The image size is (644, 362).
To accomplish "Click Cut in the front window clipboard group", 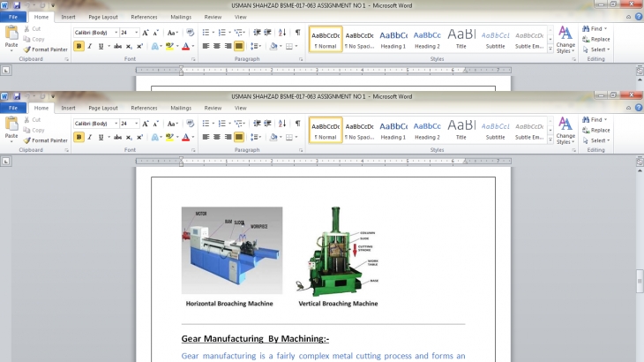I will coord(32,119).
